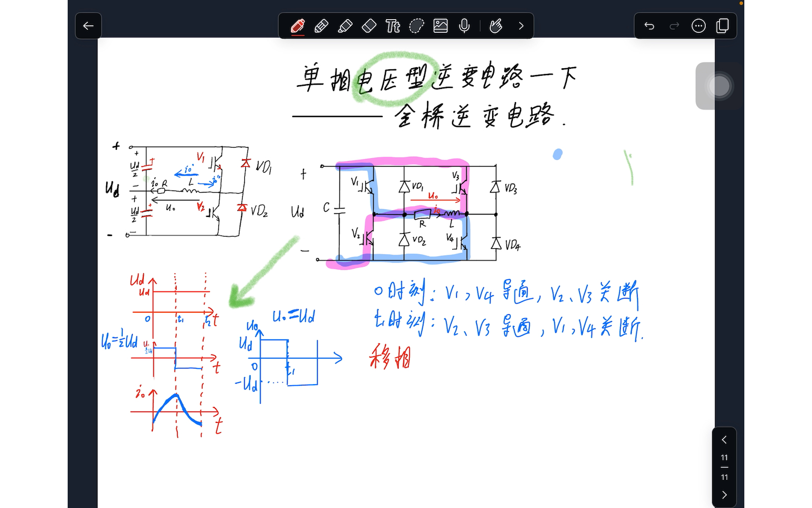Expand the toolbar with right chevron
The image size is (812, 508).
[x=521, y=26]
